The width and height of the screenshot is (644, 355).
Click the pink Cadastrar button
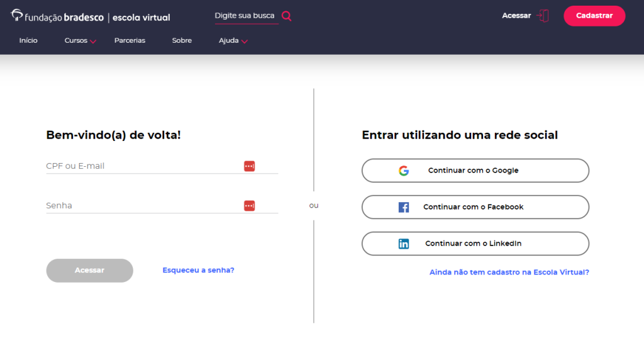point(594,16)
